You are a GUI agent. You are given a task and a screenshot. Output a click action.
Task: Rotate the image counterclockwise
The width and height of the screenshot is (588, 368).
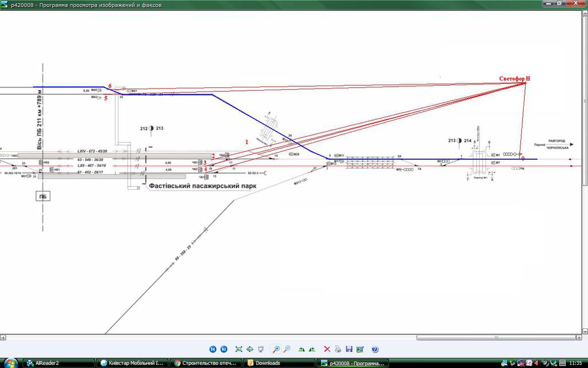312,349
